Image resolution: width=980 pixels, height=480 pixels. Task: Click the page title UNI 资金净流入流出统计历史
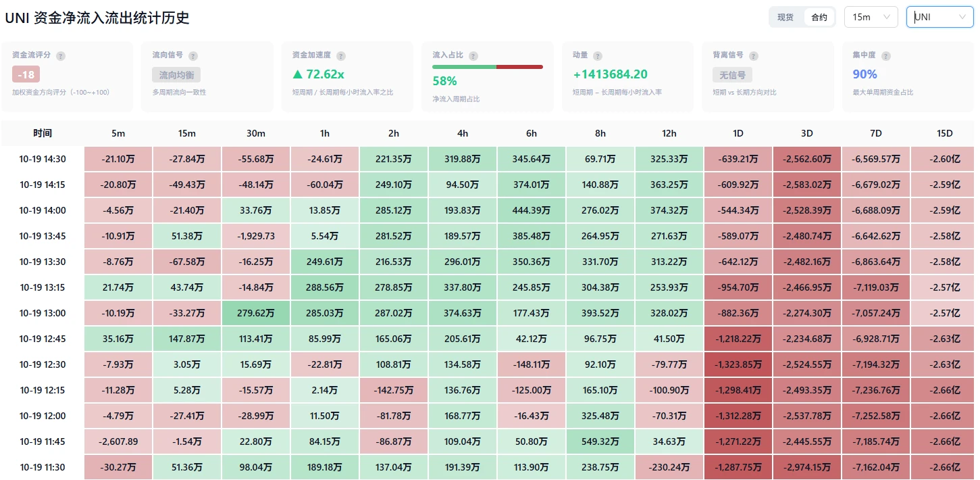[x=97, y=18]
